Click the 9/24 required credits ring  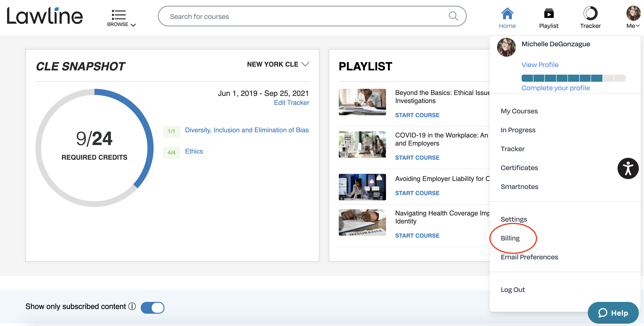point(94,147)
